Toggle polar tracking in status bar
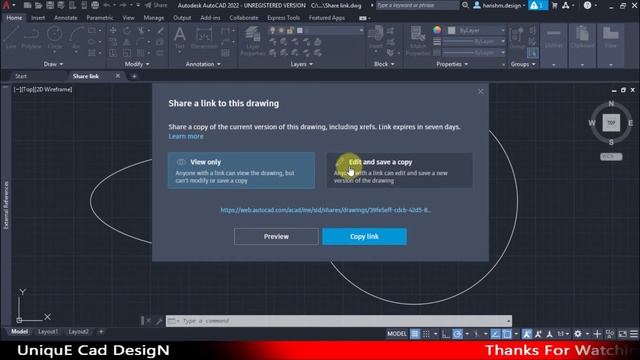The image size is (640, 360). point(458,334)
